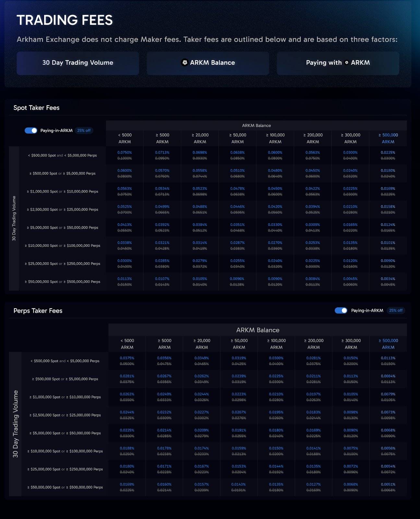The width and height of the screenshot is (420, 519).
Task: Click the 0.0034% fee cell in Spot table
Action: (388, 279)
